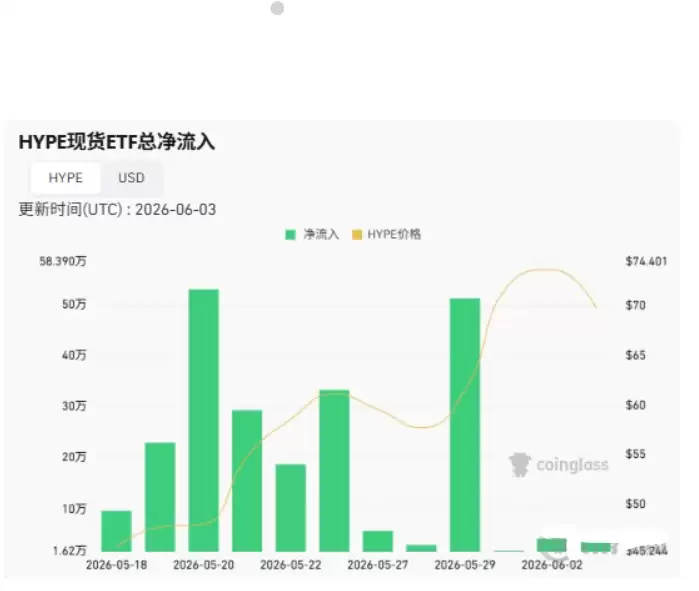
Task: Click the 20万 axis label
Action: [x=74, y=457]
